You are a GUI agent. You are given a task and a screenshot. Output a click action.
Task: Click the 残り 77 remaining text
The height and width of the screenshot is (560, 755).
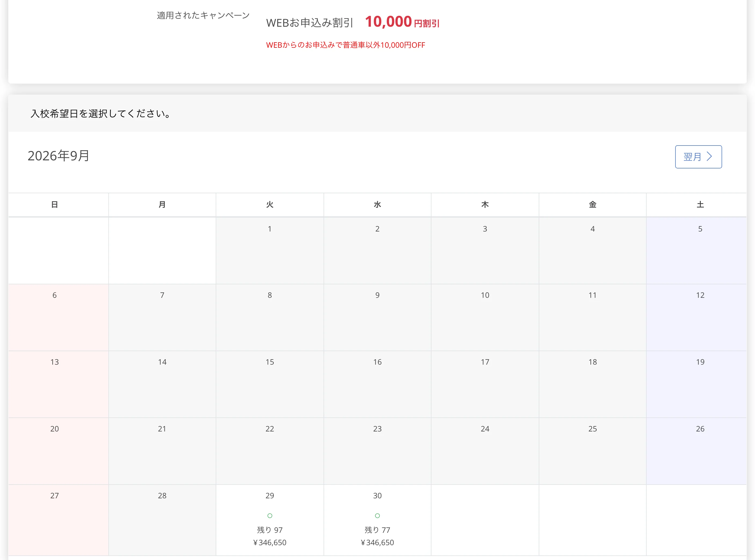[x=377, y=530]
